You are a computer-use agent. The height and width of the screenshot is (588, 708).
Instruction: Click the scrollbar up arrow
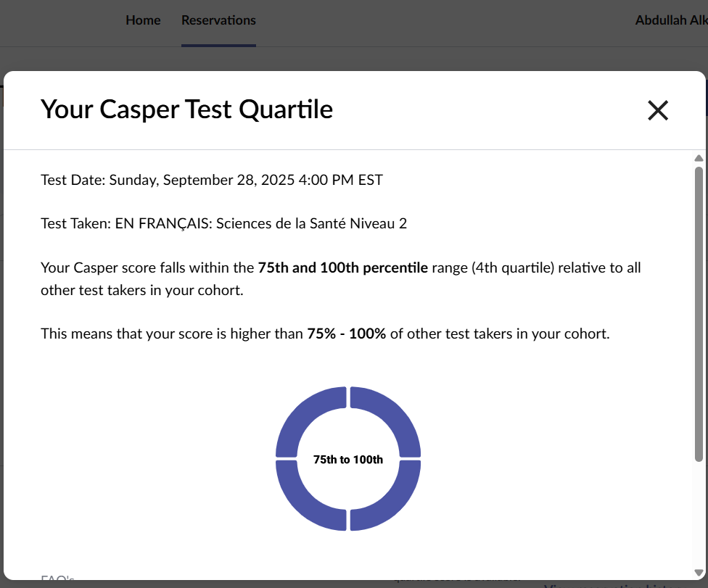[699, 158]
